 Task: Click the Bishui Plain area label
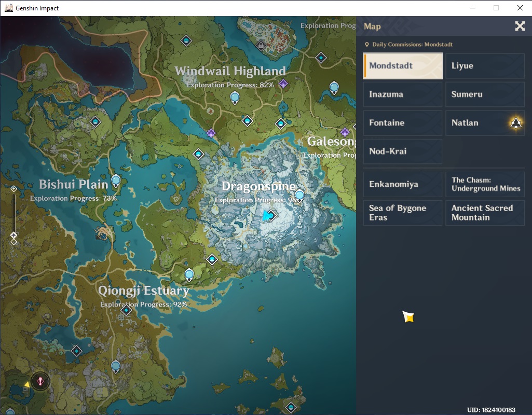click(73, 185)
